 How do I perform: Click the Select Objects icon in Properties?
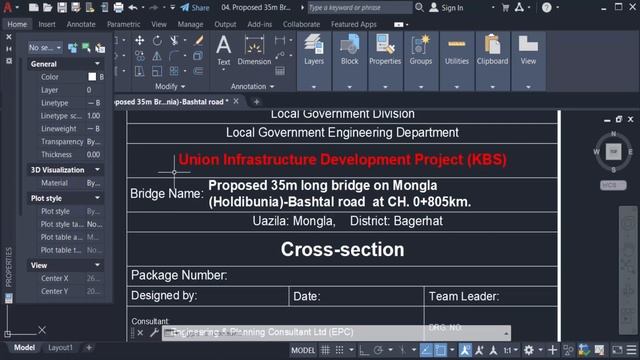pos(86,48)
